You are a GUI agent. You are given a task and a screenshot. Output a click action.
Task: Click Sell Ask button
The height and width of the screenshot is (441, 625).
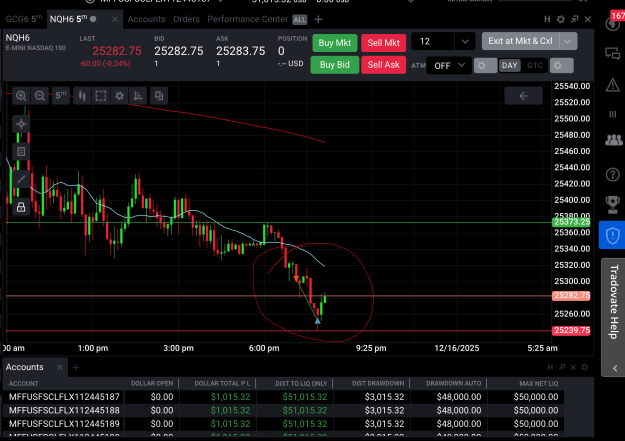click(x=383, y=65)
